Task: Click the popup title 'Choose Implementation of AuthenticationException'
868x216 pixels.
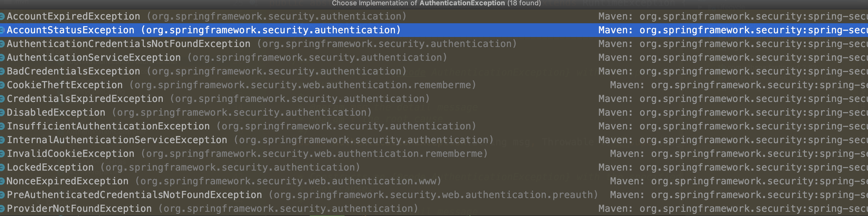Action: coord(436,3)
